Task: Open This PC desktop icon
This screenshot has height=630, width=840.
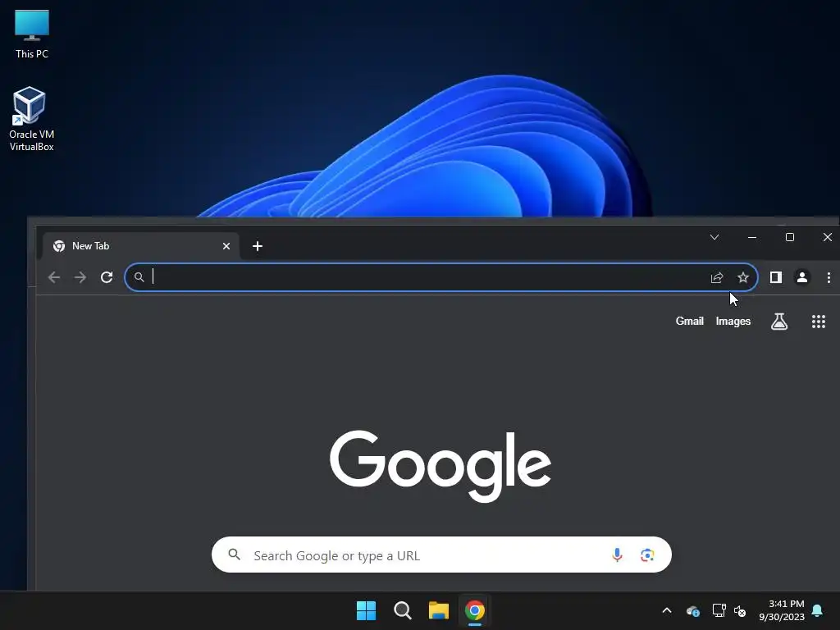Action: (x=32, y=34)
